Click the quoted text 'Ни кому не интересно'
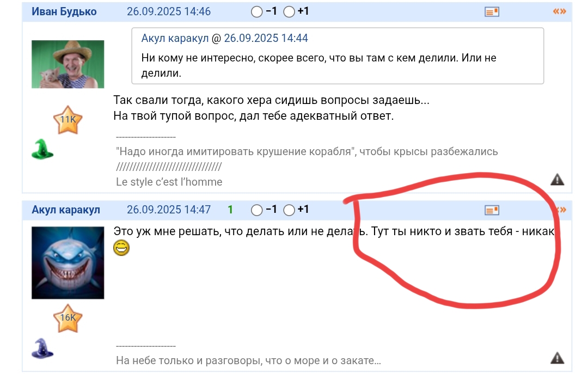Image resolution: width=588 pixels, height=374 pixels. pos(198,58)
